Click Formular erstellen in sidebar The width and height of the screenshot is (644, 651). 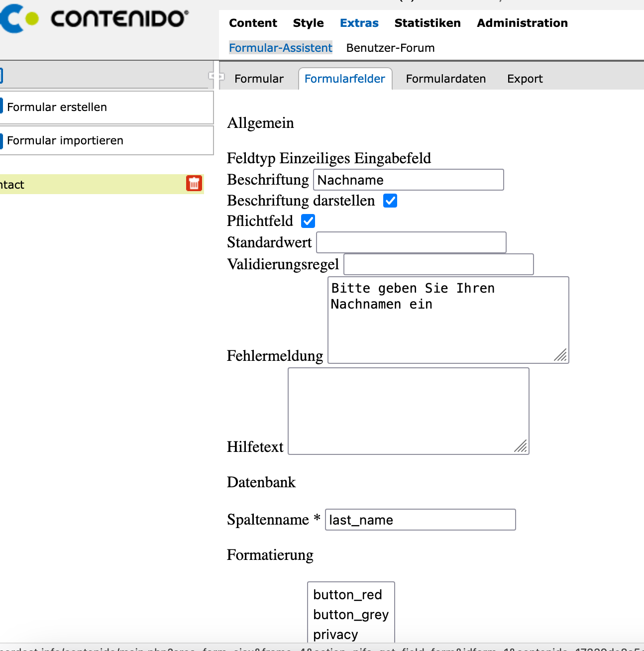coord(57,107)
